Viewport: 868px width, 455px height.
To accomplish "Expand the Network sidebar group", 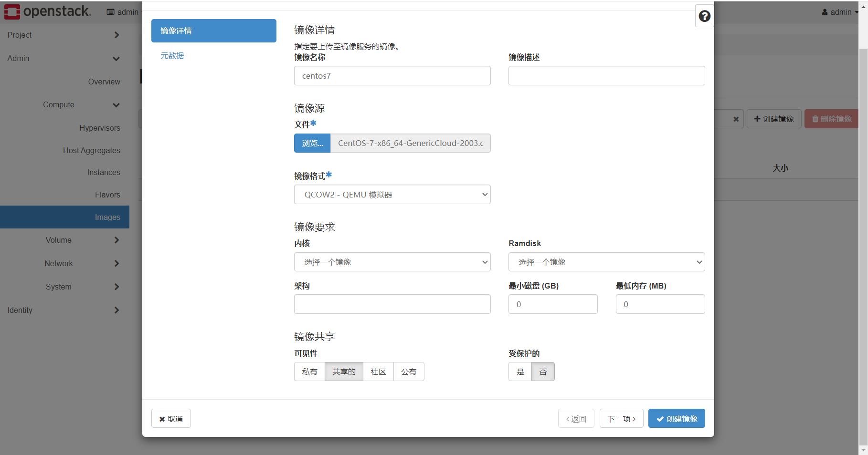I will point(64,263).
